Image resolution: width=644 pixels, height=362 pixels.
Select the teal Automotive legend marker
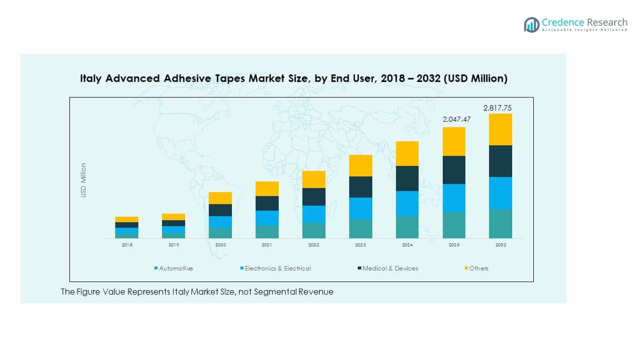pos(155,268)
